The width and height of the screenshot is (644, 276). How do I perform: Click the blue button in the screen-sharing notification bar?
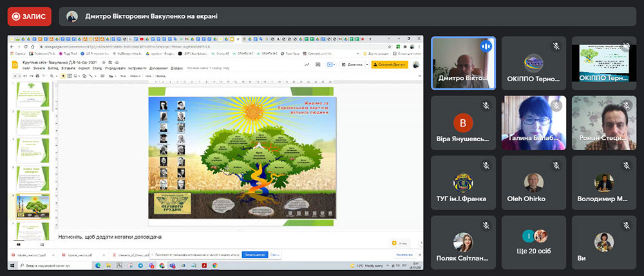[255, 255]
